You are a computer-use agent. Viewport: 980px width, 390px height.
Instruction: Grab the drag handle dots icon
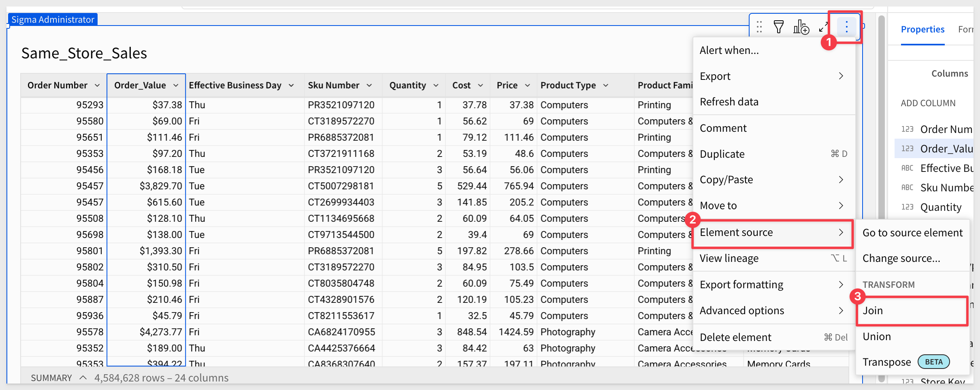coord(759,27)
